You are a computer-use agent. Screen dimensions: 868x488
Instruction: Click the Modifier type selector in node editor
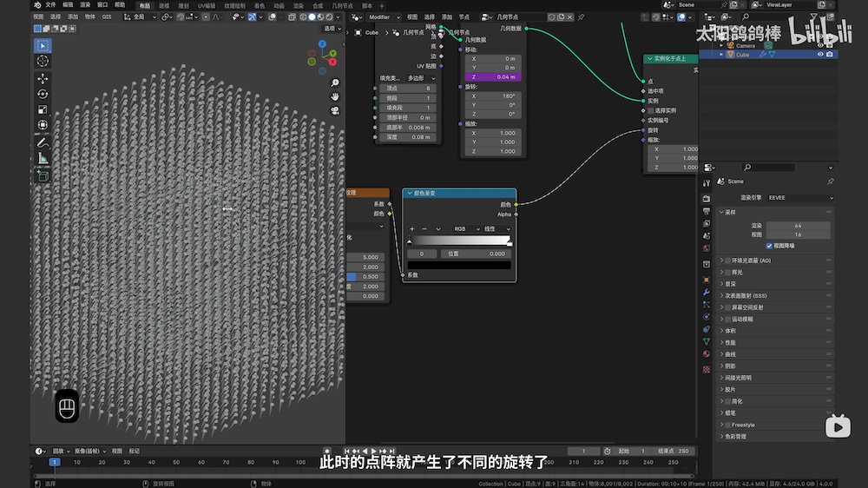click(x=384, y=17)
